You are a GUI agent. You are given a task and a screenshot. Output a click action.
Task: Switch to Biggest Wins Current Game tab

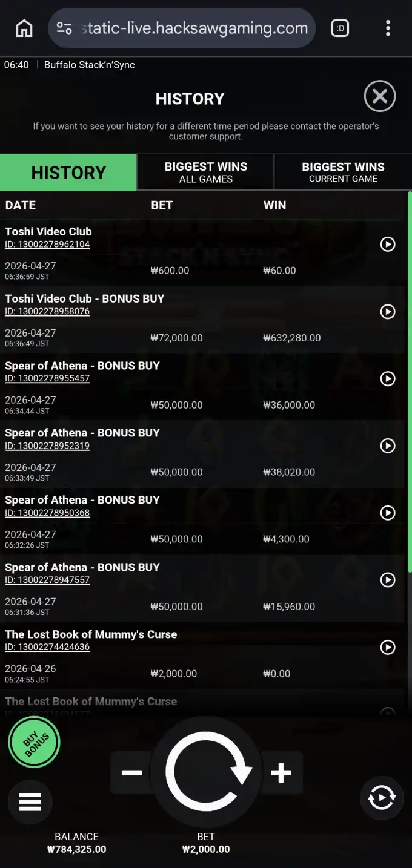point(343,172)
